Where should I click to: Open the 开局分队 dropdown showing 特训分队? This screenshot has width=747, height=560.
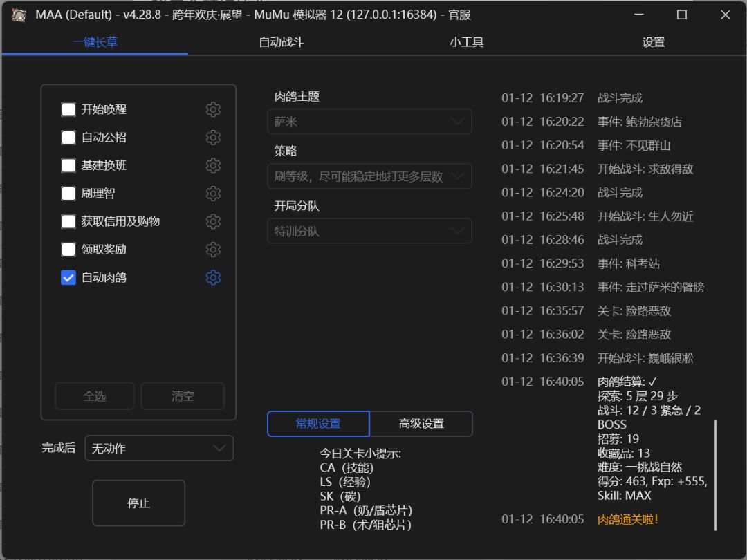point(369,232)
